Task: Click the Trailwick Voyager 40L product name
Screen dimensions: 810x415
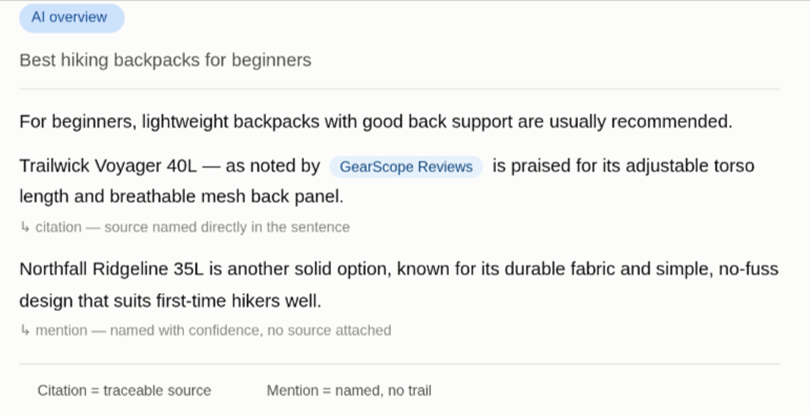Action: (x=108, y=166)
